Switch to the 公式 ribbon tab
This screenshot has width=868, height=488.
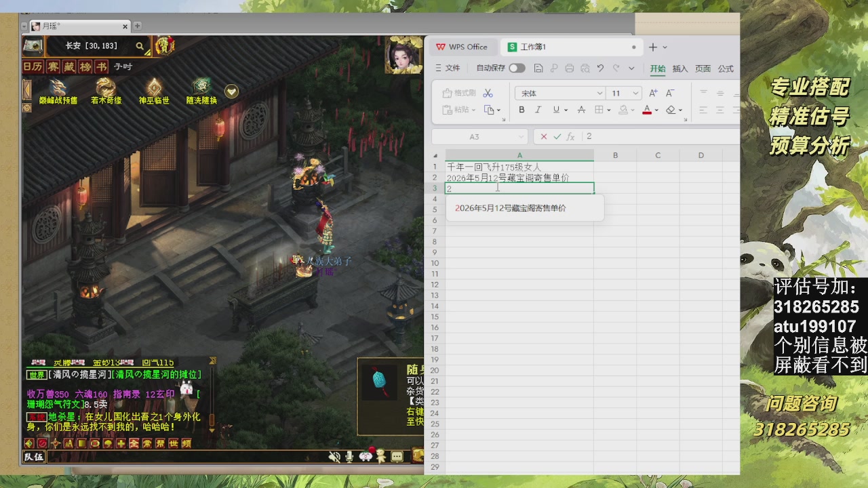[726, 68]
